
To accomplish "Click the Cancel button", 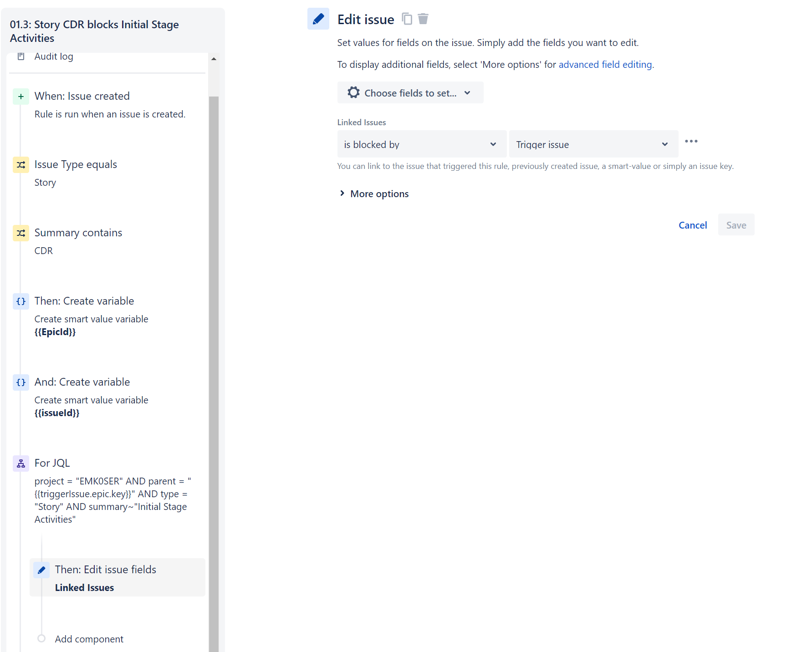I will point(692,225).
